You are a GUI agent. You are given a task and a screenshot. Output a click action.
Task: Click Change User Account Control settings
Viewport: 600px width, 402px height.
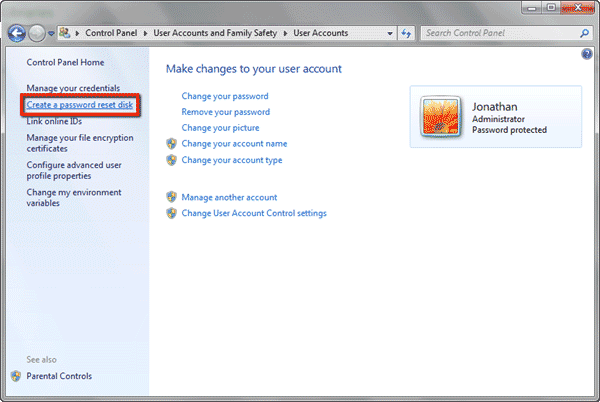click(x=254, y=213)
